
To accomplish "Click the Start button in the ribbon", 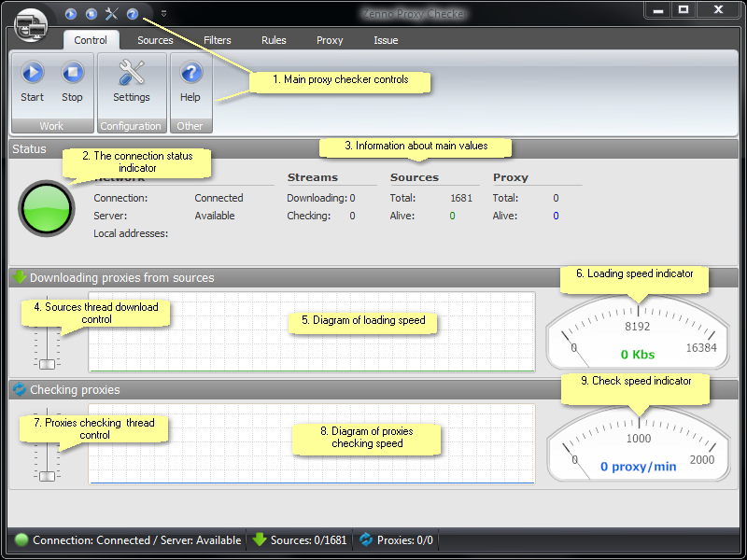I will [32, 82].
